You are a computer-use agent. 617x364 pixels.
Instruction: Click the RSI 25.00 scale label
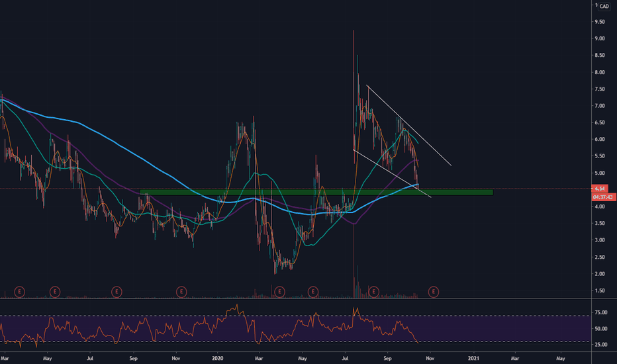click(x=600, y=345)
